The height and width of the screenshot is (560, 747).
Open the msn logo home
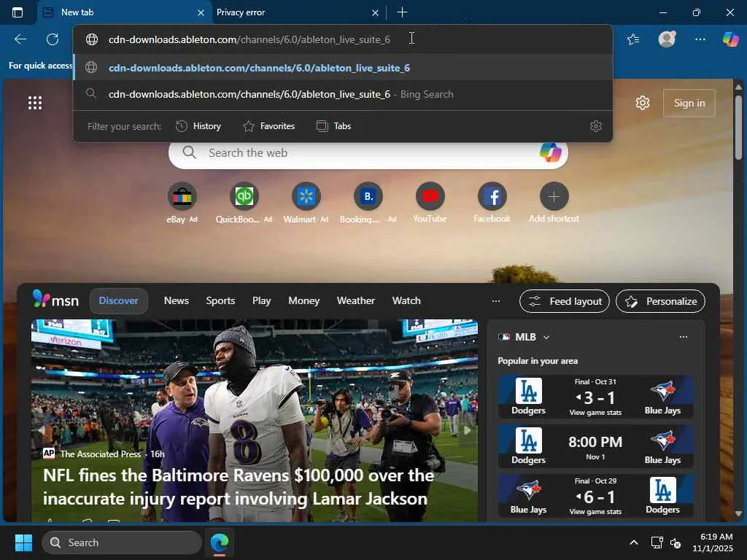click(55, 300)
